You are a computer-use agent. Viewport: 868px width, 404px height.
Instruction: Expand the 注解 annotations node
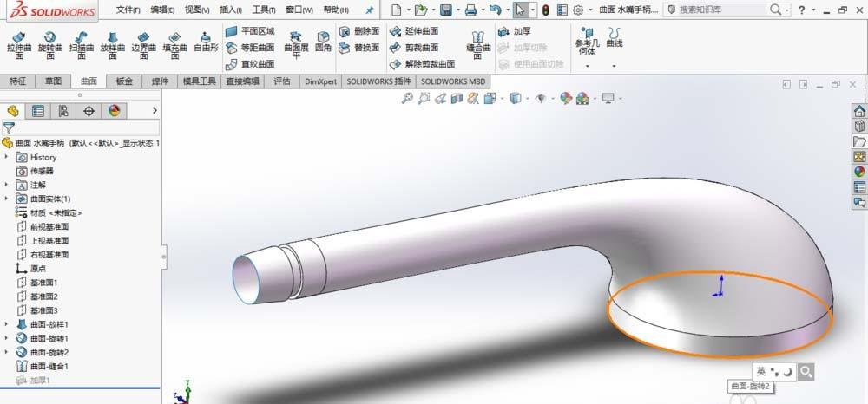coord(6,185)
